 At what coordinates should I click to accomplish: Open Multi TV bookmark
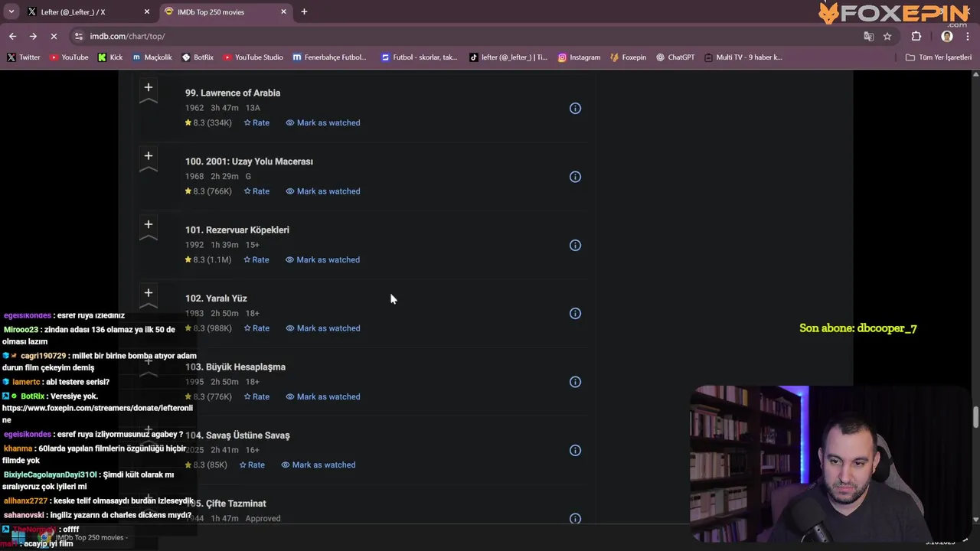tap(743, 57)
